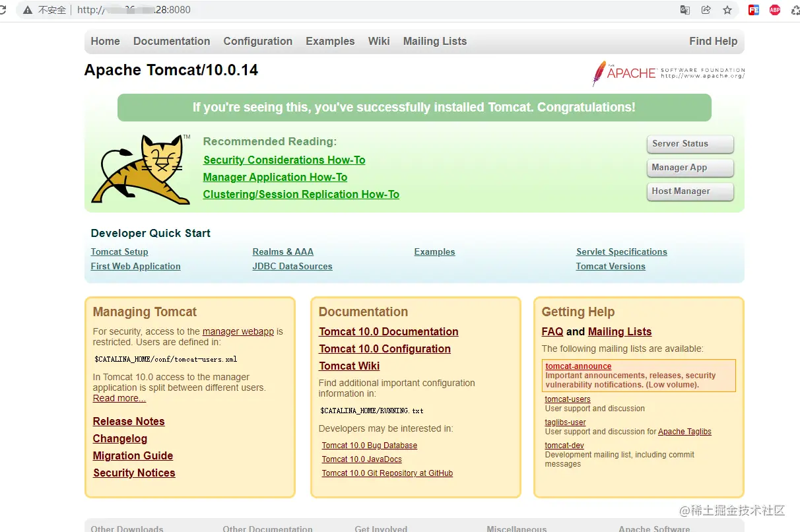Screen dimensions: 800x532
Task: Click the Host Manager button
Action: [x=690, y=191]
